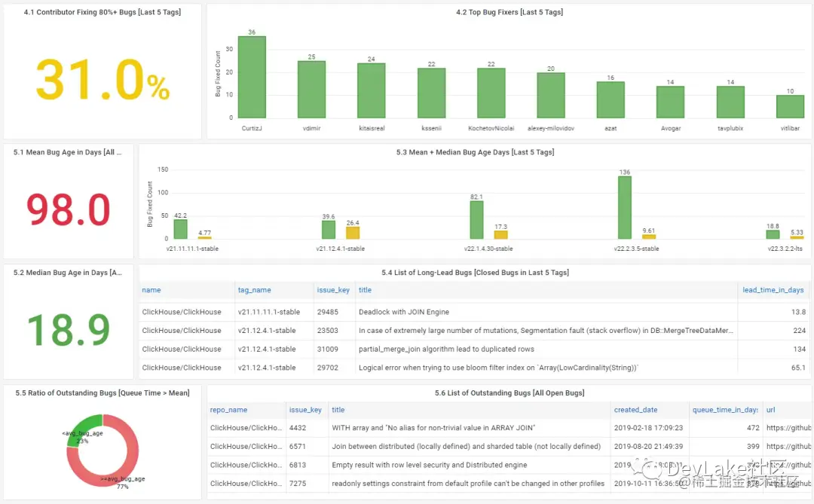Click the red 98.0 mean bug age value
Image resolution: width=814 pixels, height=504 pixels.
tap(68, 209)
